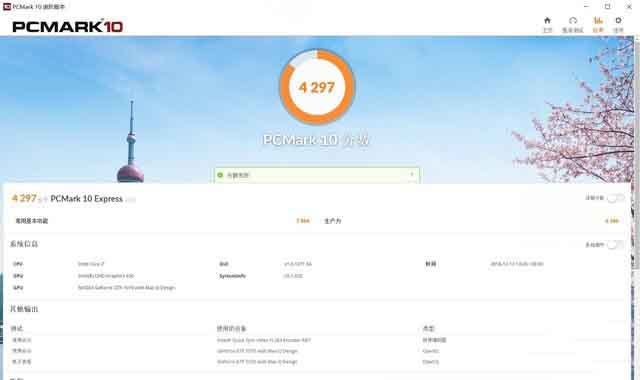The height and width of the screenshot is (380, 640).
Task: Toggle the switch in the system information row
Action: [x=615, y=245]
